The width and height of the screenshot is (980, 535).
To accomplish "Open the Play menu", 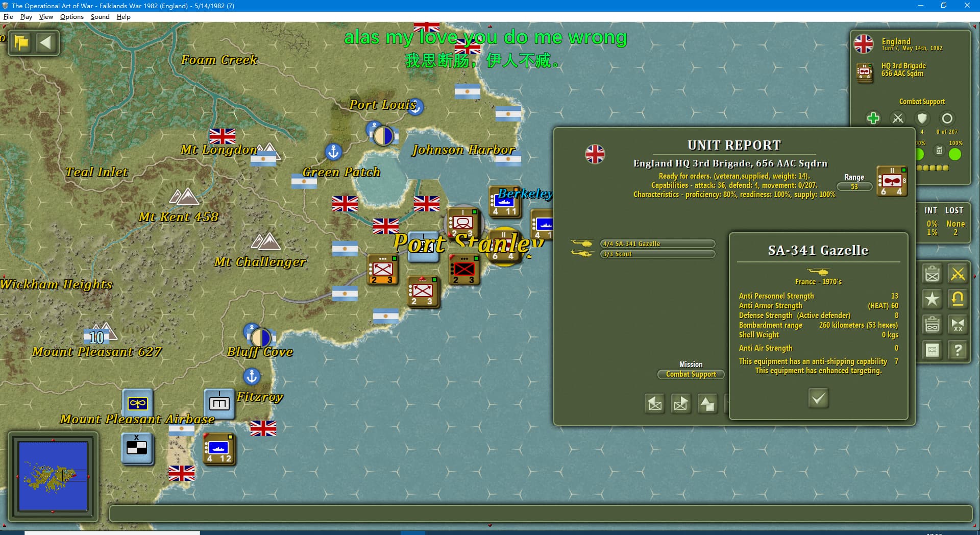I will pyautogui.click(x=26, y=16).
